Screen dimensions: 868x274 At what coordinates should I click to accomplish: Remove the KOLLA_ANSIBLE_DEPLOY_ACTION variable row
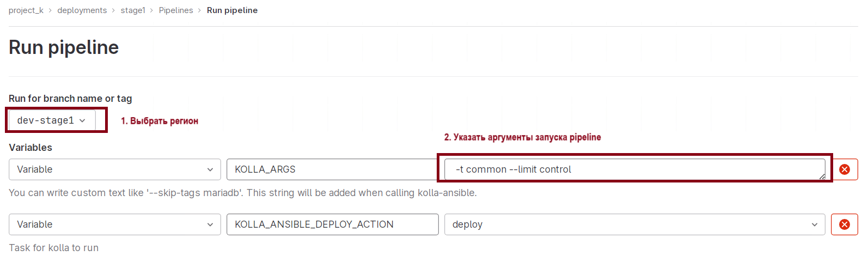pyautogui.click(x=844, y=224)
